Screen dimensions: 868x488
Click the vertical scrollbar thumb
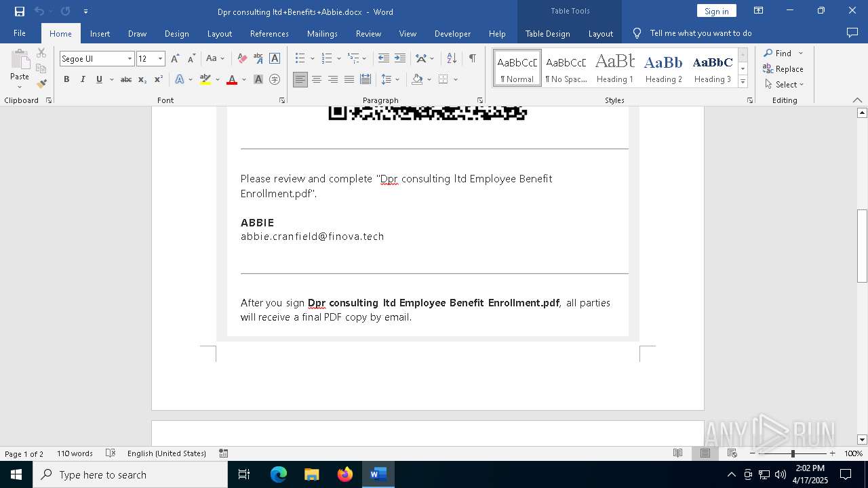[x=862, y=246]
